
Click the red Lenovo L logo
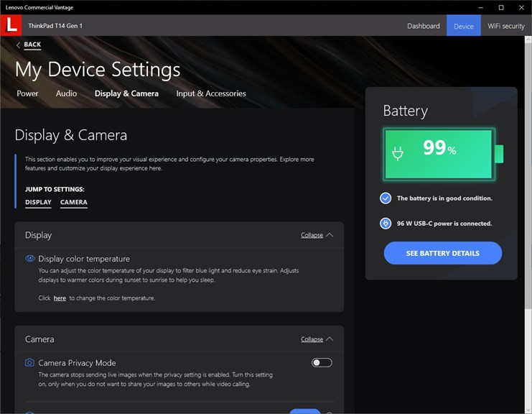11,25
